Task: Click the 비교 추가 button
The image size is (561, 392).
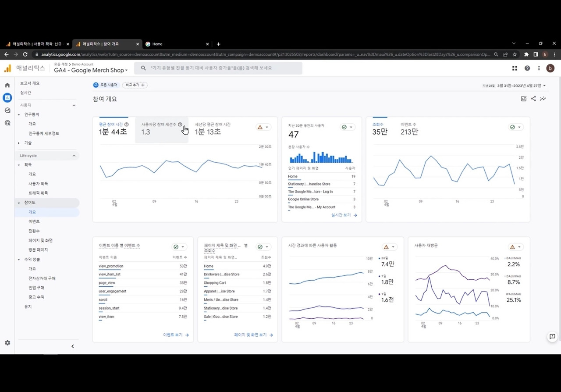Action: coord(135,85)
